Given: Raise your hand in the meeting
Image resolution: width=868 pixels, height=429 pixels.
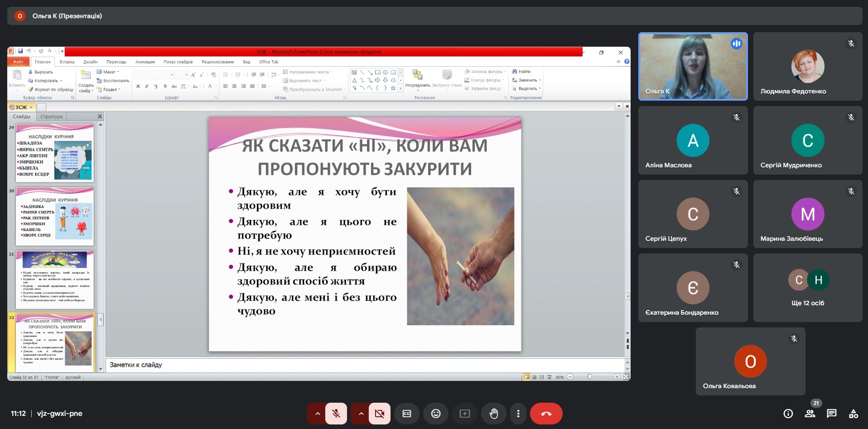Looking at the screenshot, I should point(494,414).
